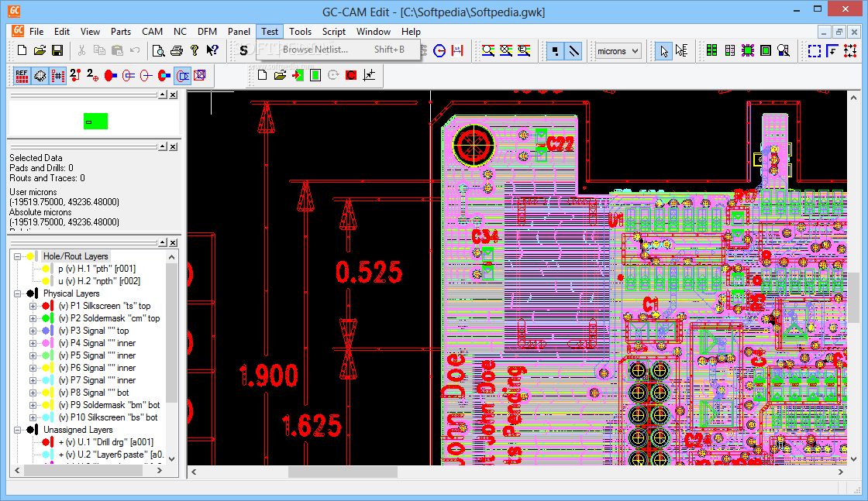The width and height of the screenshot is (868, 501).
Task: Expand the P10 Silkscreen "bs" bot node
Action: (33, 417)
